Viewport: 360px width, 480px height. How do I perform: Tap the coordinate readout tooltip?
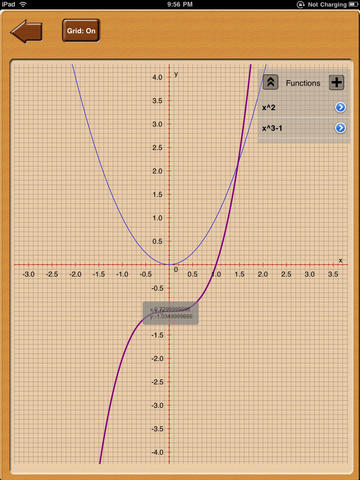tap(171, 313)
